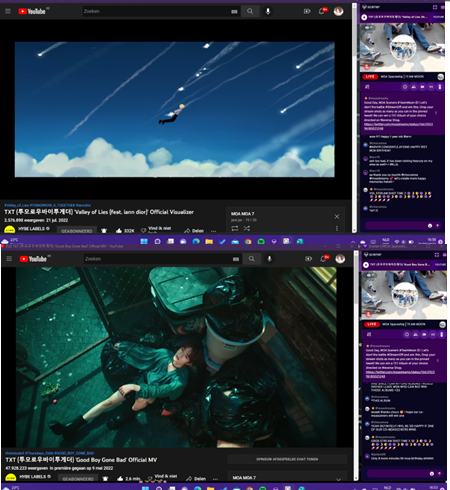
Task: Click the YouTube logo in bottom window
Action: pyautogui.click(x=33, y=259)
